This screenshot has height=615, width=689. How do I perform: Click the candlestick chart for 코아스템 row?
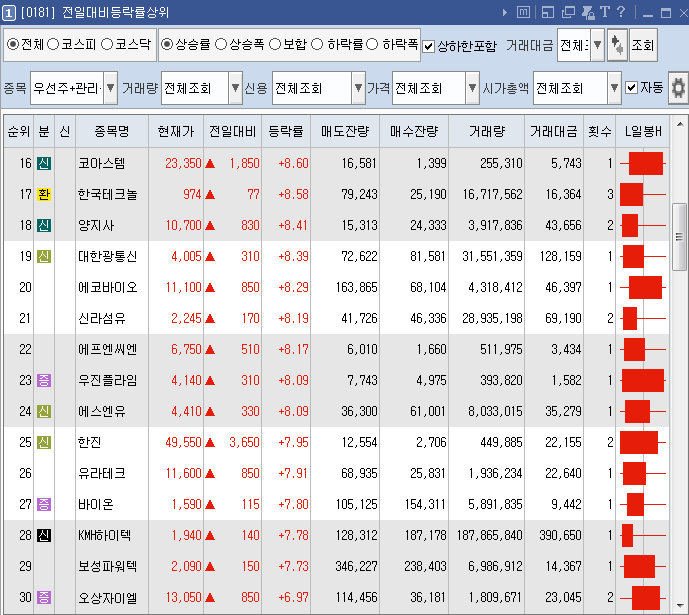[x=642, y=163]
